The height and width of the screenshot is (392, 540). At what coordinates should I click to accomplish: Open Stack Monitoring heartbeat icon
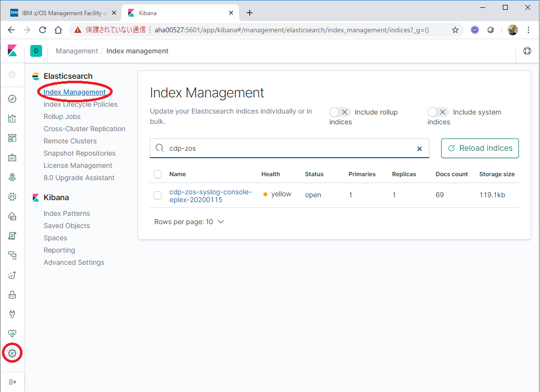(12, 333)
